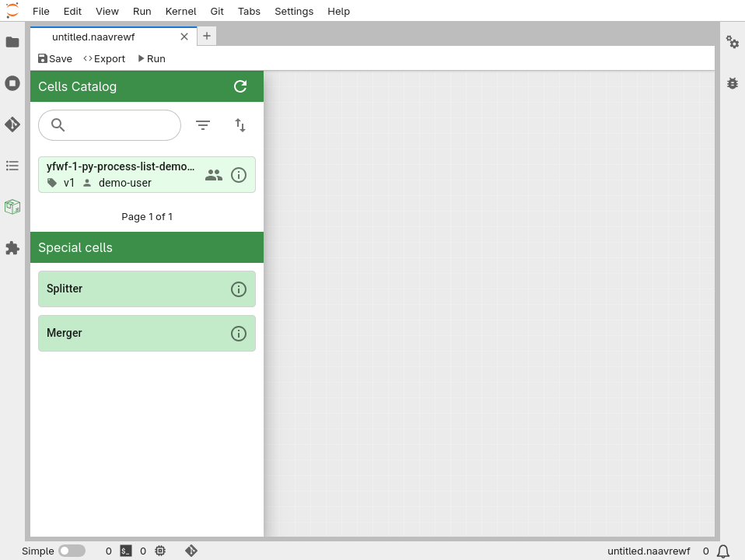Open the yfwf-1-py-process-list-demo cell details

[x=239, y=174]
